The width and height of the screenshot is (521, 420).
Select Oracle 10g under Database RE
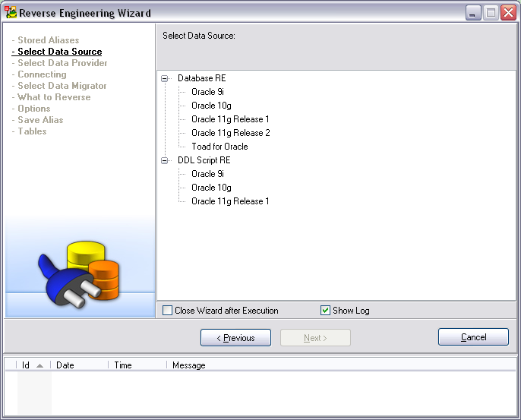pyautogui.click(x=211, y=106)
